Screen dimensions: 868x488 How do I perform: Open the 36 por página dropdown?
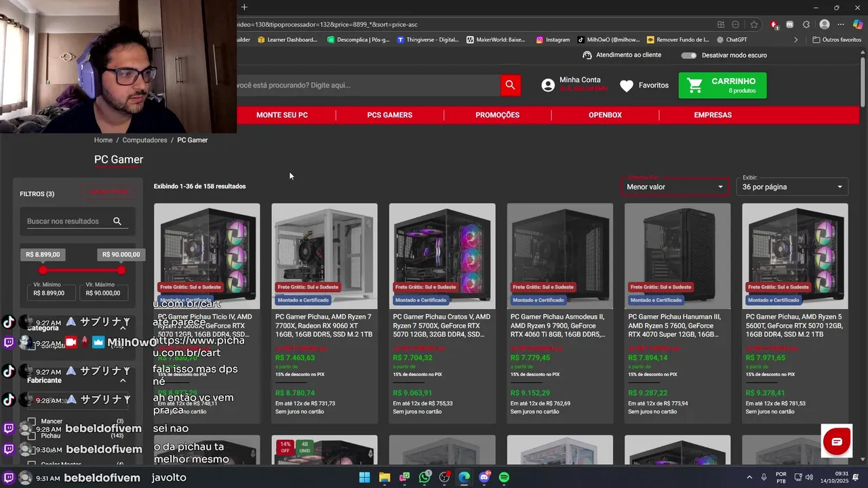coord(792,186)
